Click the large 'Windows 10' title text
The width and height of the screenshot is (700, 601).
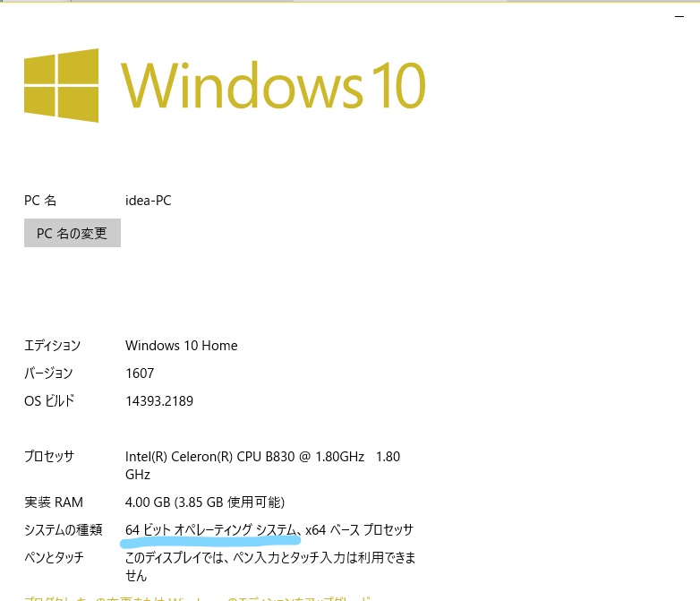273,85
